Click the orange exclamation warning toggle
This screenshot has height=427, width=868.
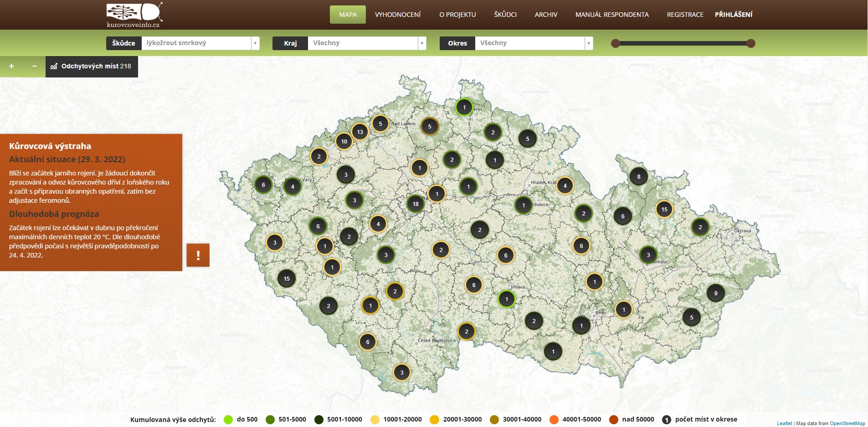tap(198, 255)
